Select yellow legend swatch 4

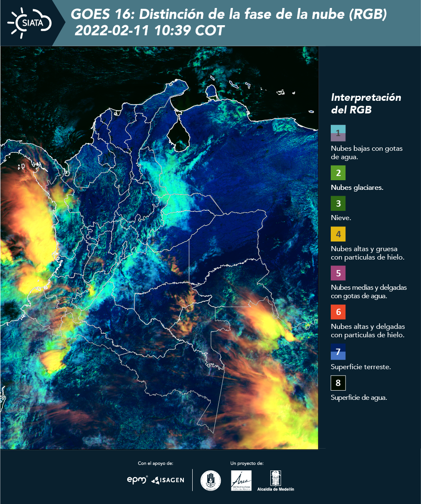338,234
